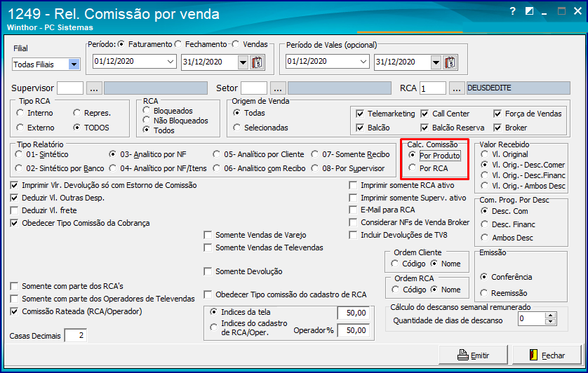Click the contrast square icon in title bar
The height and width of the screenshot is (373, 588).
point(530,11)
